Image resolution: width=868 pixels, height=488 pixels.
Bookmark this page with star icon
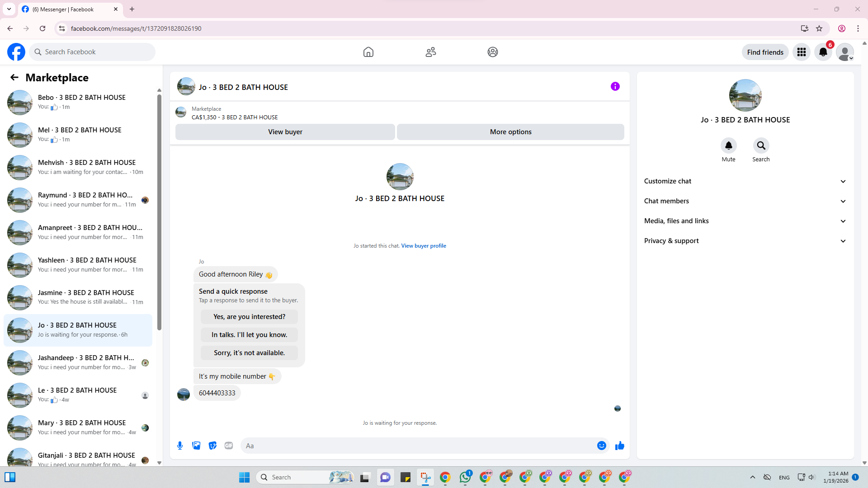pos(819,28)
